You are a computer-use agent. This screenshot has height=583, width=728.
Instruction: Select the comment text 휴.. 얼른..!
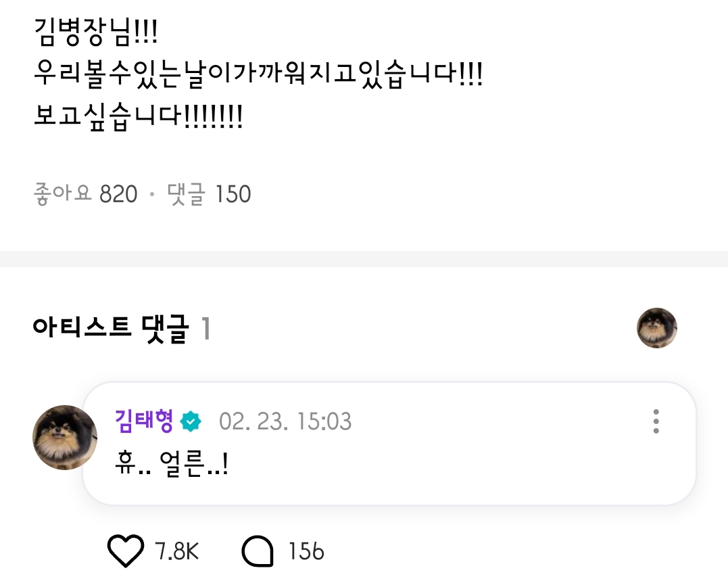[x=171, y=463]
